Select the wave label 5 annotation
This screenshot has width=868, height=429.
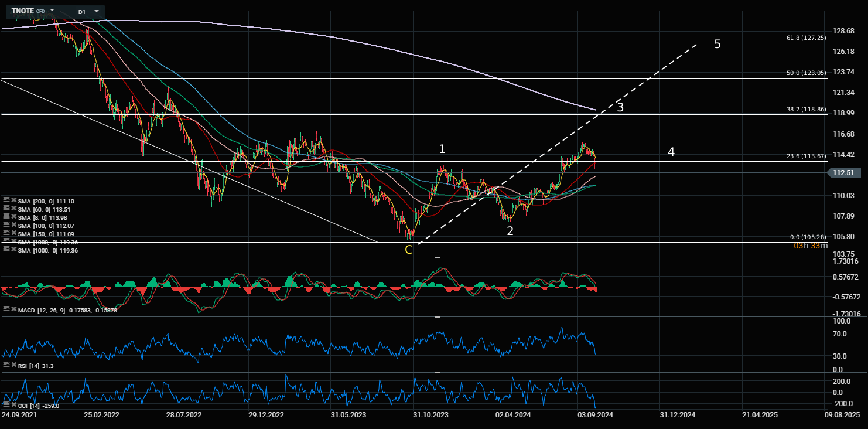(717, 45)
